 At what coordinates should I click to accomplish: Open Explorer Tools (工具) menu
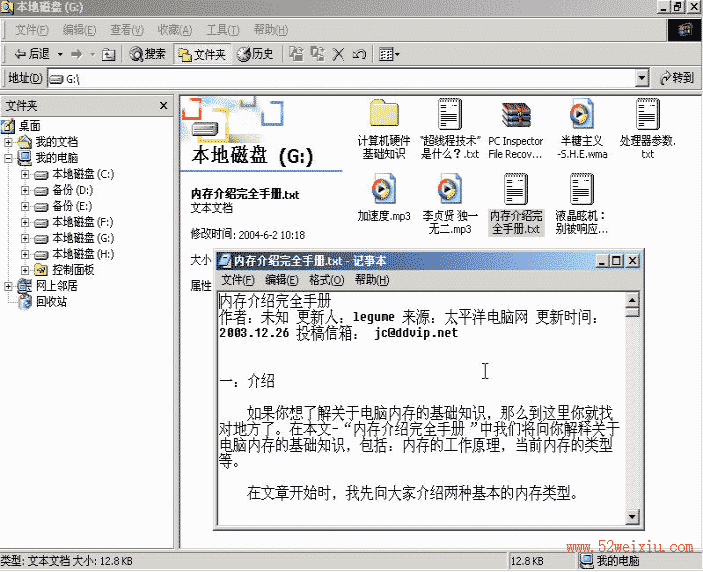pos(222,30)
